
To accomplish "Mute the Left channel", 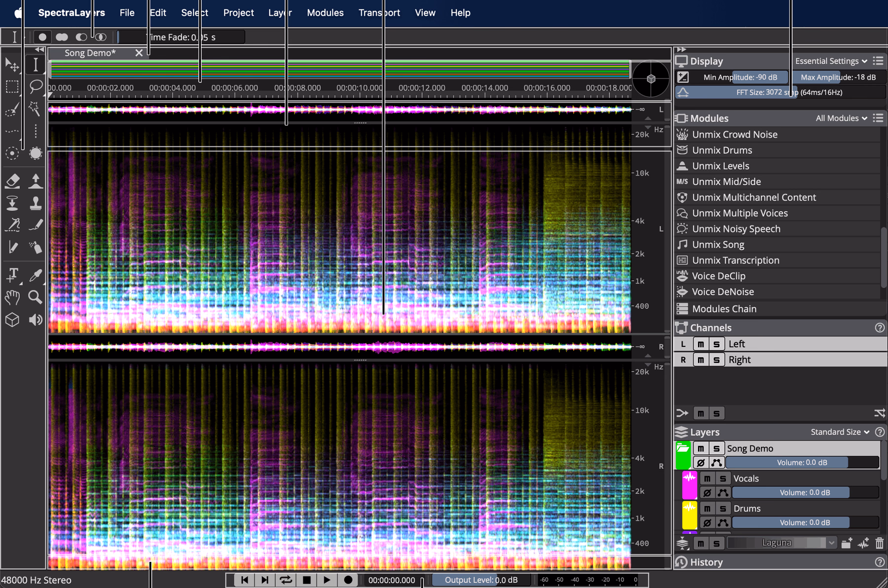I will (701, 344).
